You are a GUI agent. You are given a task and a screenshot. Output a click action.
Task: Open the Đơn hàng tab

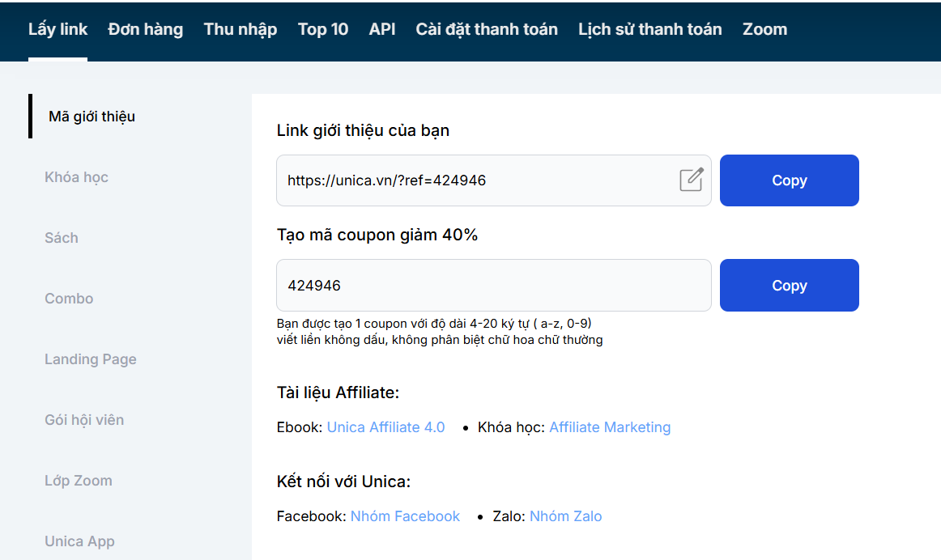pyautogui.click(x=146, y=29)
